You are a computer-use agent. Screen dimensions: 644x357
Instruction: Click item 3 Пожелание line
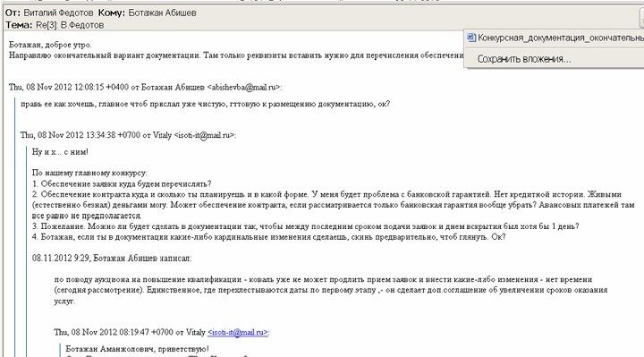point(306,226)
